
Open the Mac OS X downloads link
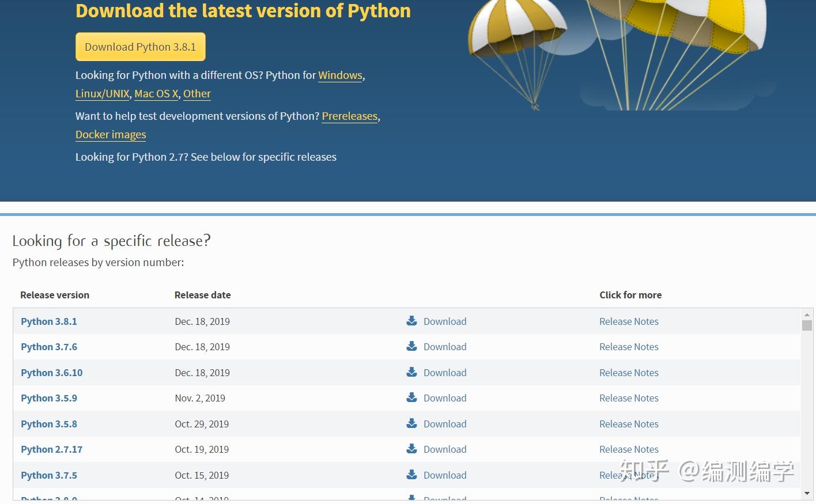[x=156, y=93]
